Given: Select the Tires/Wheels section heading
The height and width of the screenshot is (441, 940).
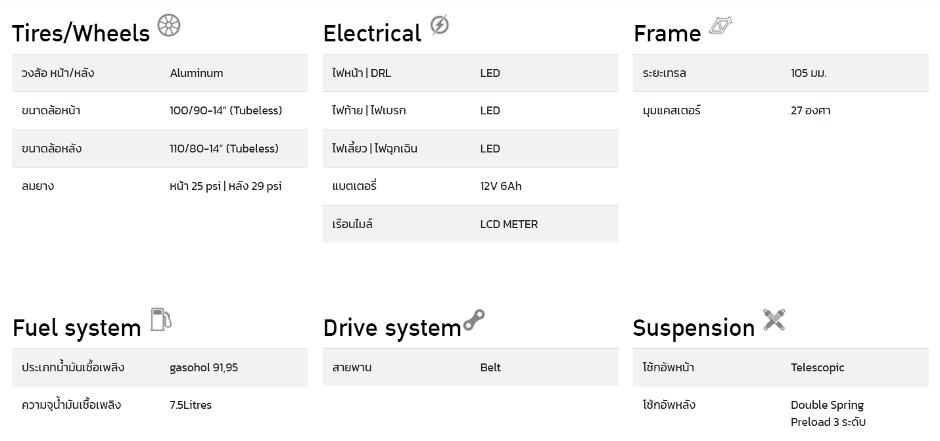Looking at the screenshot, I should coord(81,34).
